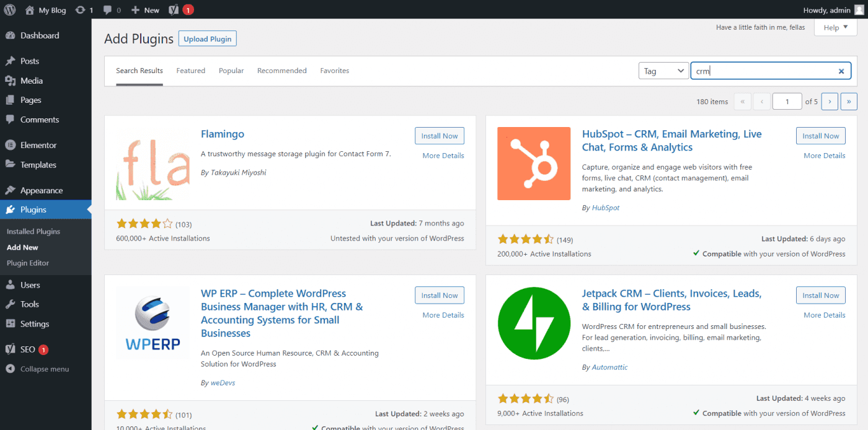This screenshot has height=430, width=868.
Task: Click the Flamingo plugin thumbnail
Action: point(153,164)
